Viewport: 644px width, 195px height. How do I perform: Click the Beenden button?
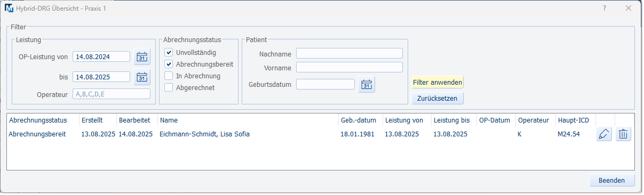coord(612,181)
